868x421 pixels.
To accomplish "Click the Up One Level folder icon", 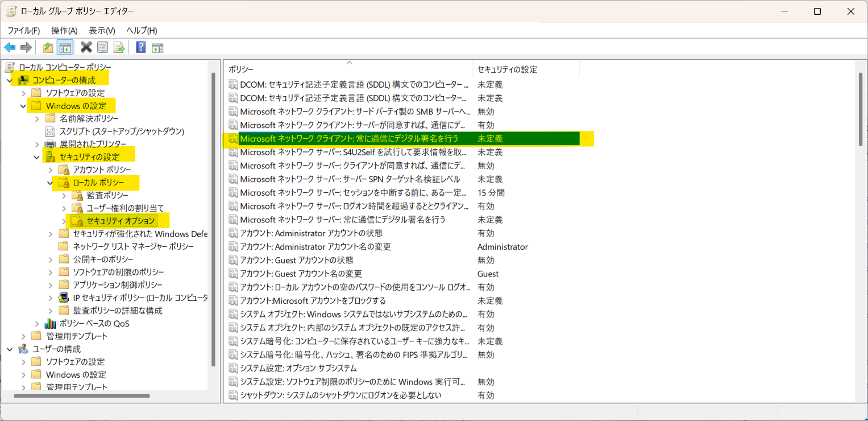I will 48,47.
